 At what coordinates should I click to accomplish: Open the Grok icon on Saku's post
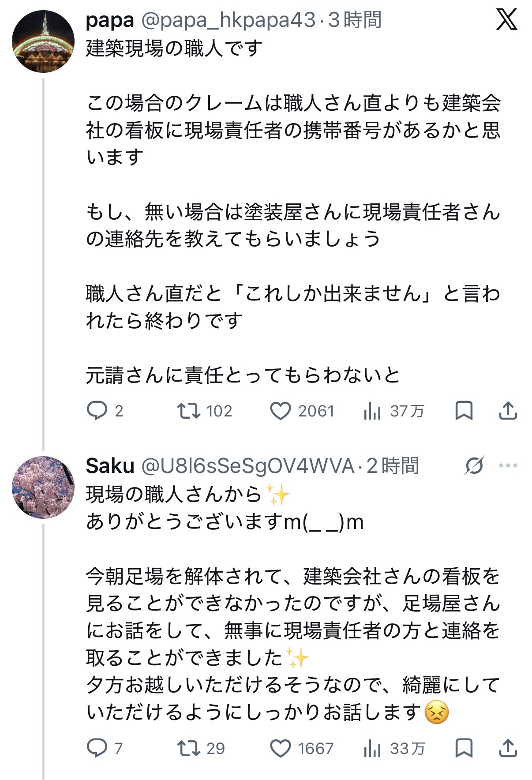click(x=474, y=465)
